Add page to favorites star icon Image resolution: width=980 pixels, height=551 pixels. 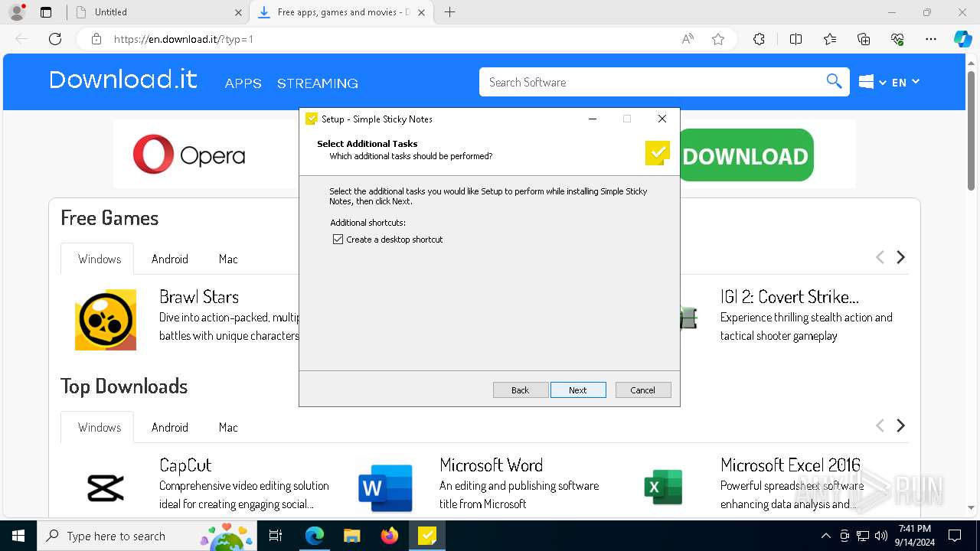[x=718, y=39]
